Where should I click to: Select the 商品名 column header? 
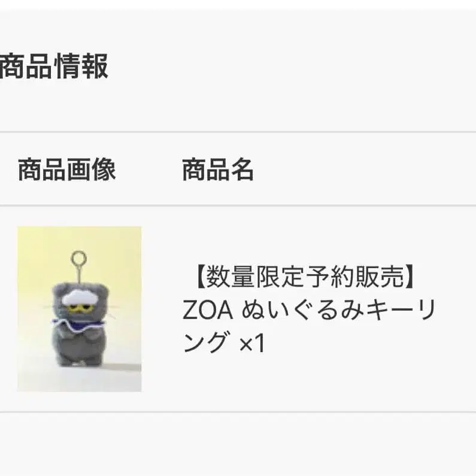point(218,169)
